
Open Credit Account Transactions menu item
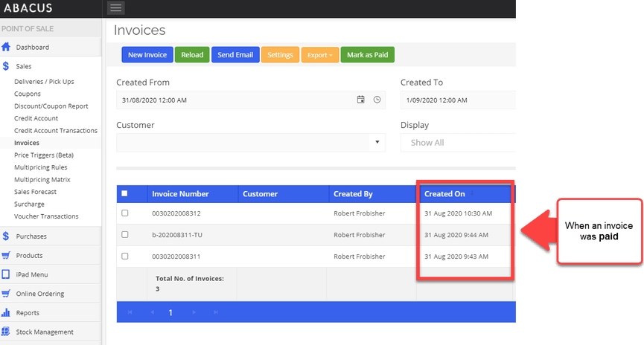coord(56,130)
